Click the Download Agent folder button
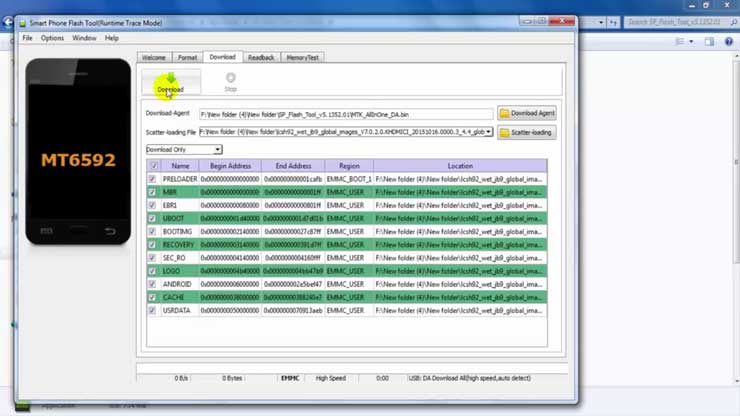740x416 pixels. coord(527,113)
